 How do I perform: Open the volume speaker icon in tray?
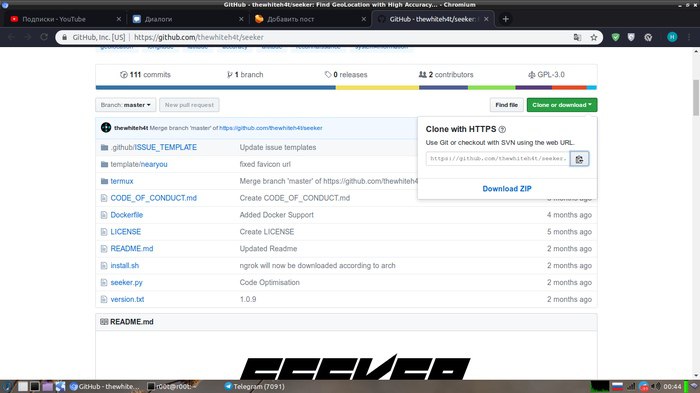[656, 386]
